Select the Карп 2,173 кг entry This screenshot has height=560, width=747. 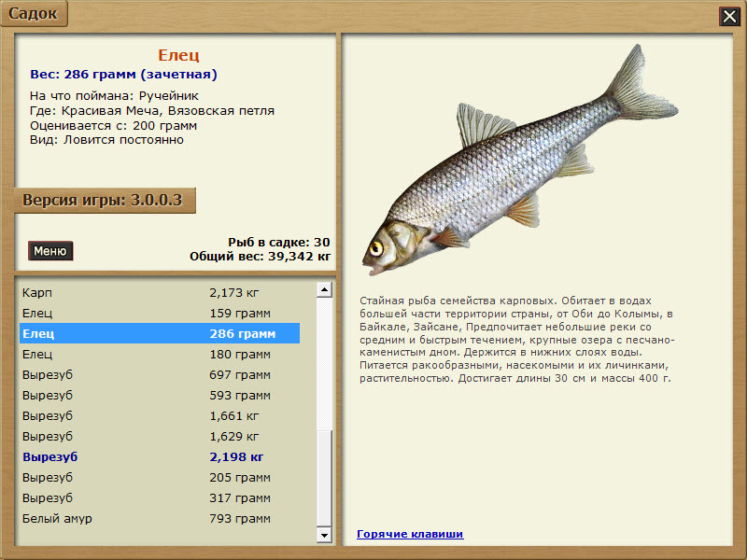159,293
